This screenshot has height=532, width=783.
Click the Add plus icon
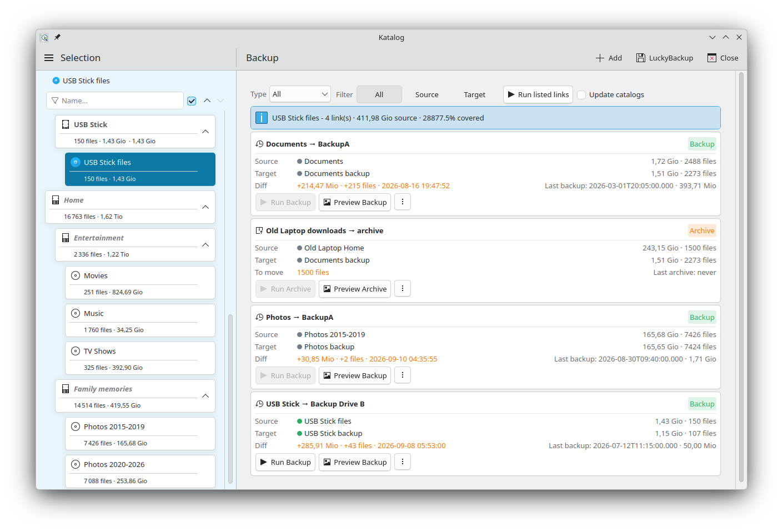(600, 58)
